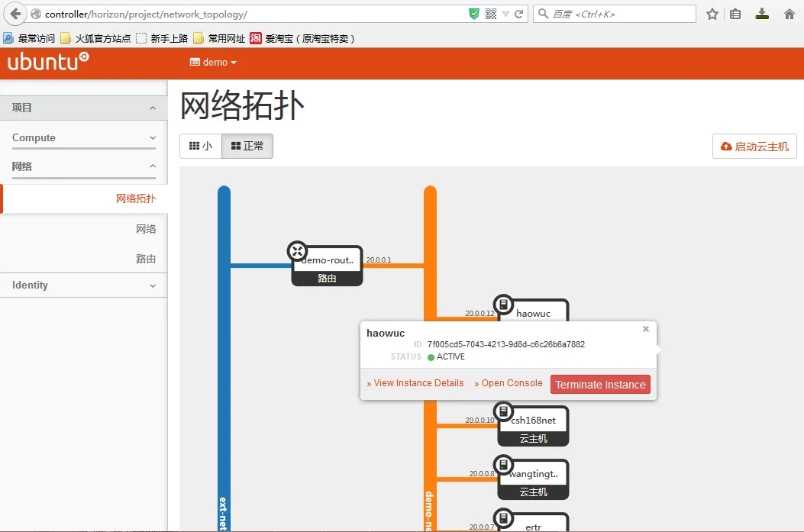The height and width of the screenshot is (532, 804).
Task: Show bookmarks list icon in toolbar
Action: [735, 14]
